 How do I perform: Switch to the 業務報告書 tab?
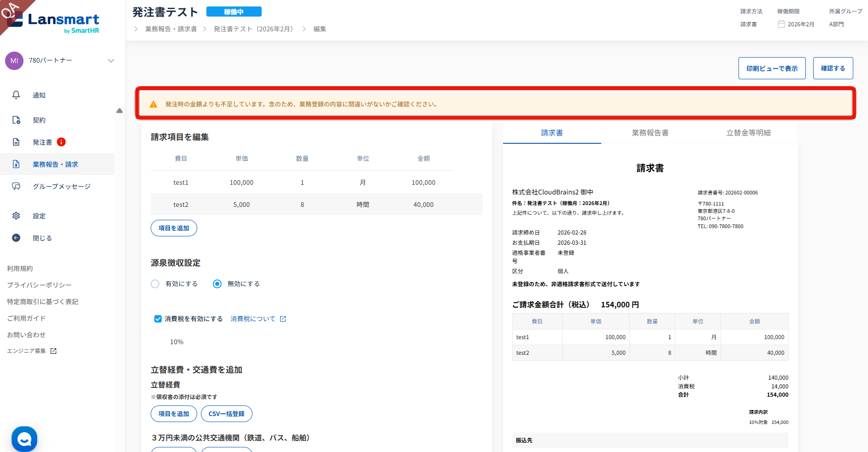(x=650, y=133)
